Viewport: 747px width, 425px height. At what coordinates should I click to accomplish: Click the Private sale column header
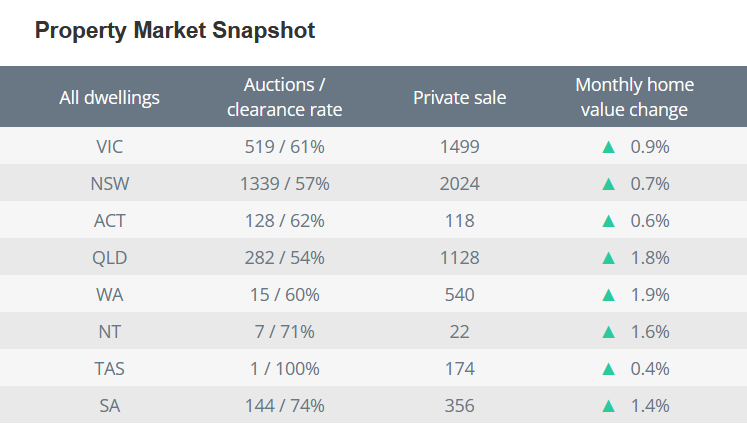(460, 97)
